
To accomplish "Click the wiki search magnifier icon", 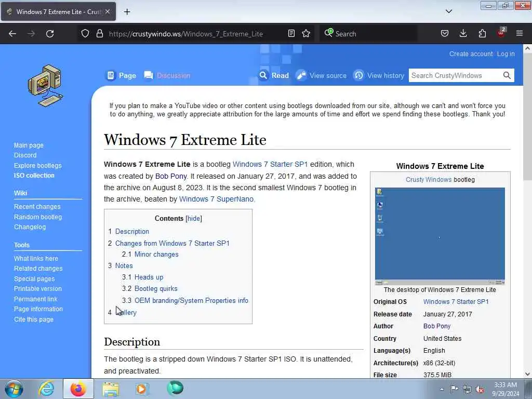I will 507,75.
